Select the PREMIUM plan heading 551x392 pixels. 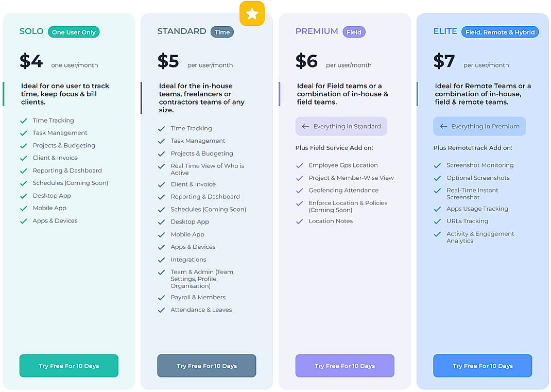click(317, 31)
